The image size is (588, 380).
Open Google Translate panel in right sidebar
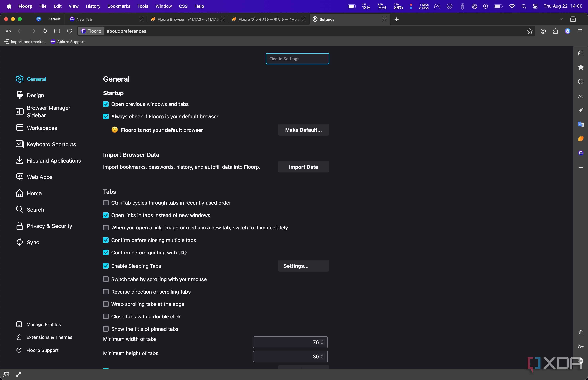[x=581, y=124]
